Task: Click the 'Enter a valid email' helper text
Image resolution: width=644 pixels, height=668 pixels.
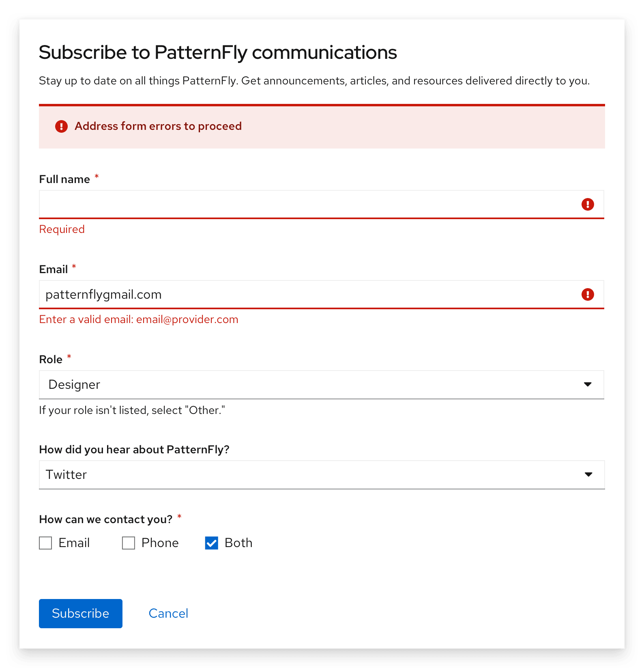Action: (x=138, y=319)
